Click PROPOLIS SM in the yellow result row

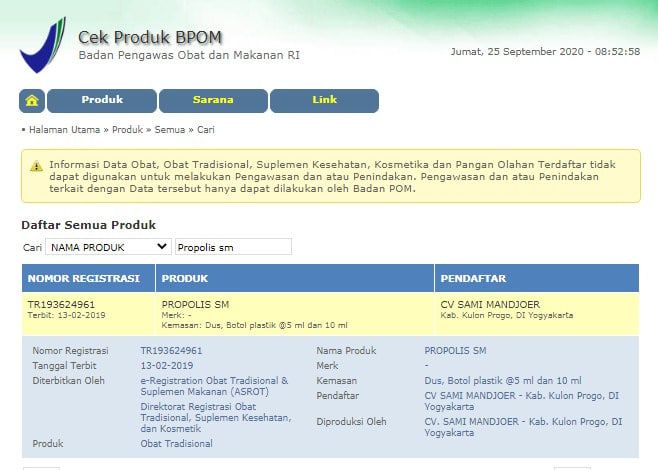click(x=196, y=303)
